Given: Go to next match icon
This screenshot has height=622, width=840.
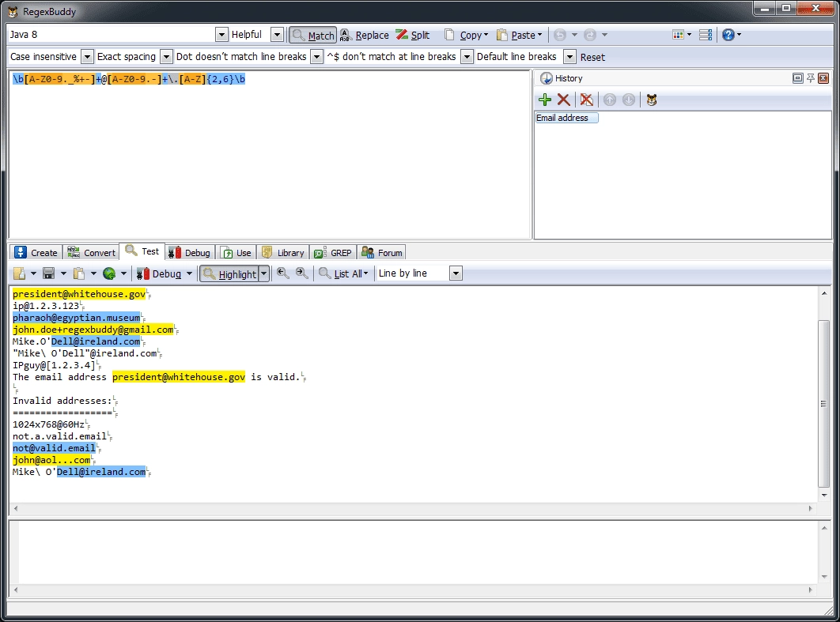Looking at the screenshot, I should [302, 273].
